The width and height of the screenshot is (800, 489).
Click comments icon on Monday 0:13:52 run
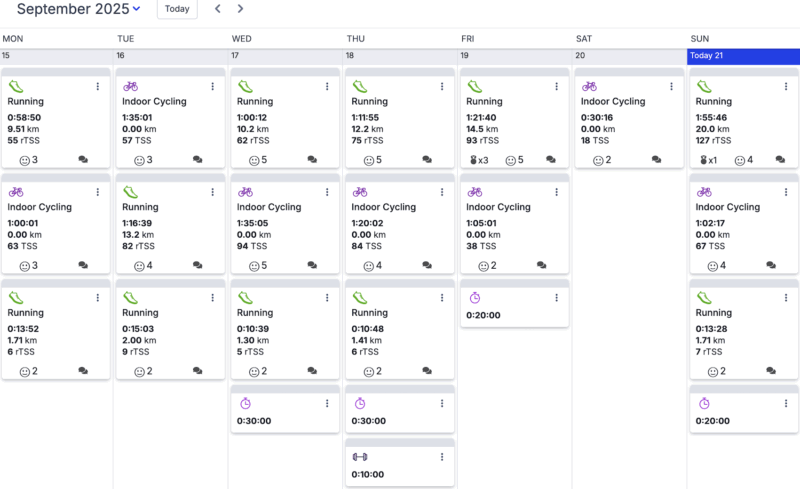pos(83,371)
